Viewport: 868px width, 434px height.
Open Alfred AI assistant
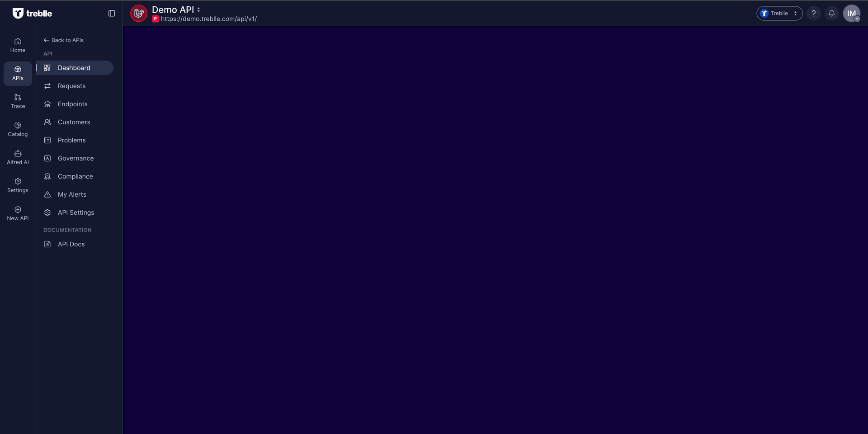tap(18, 157)
